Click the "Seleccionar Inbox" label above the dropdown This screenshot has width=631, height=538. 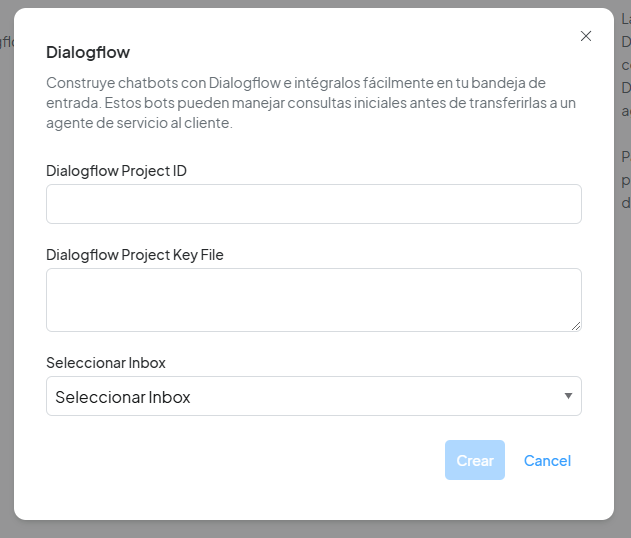click(106, 362)
